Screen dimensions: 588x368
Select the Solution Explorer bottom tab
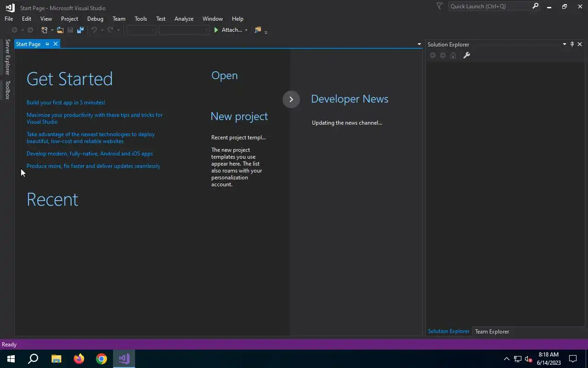point(449,331)
